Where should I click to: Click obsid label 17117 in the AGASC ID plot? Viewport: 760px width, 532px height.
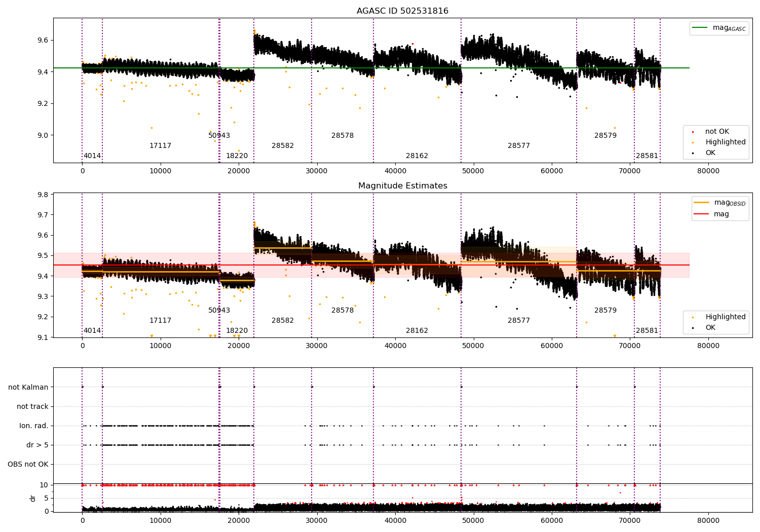point(160,146)
